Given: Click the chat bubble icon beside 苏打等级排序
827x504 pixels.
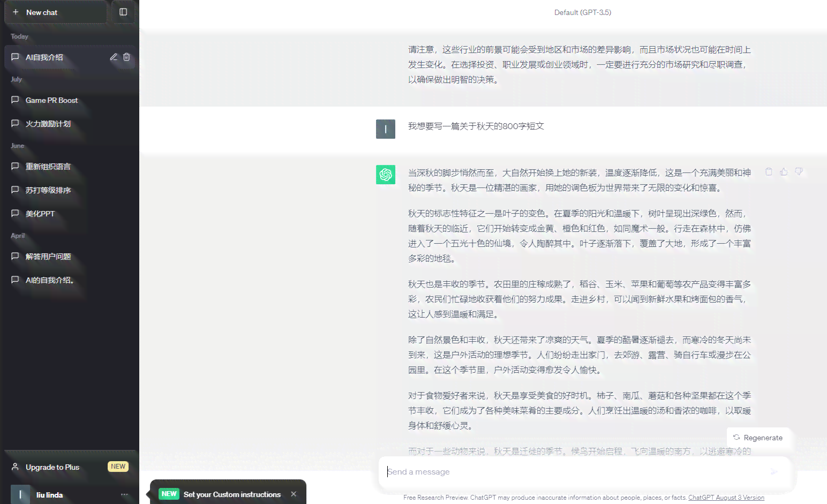Looking at the screenshot, I should tap(15, 190).
